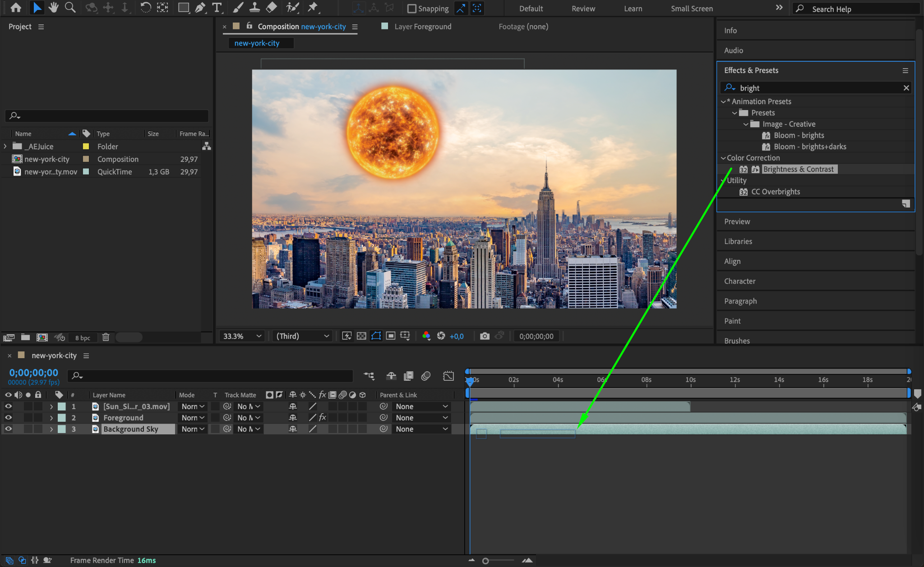
Task: Click the snapshot camera icon
Action: [485, 336]
